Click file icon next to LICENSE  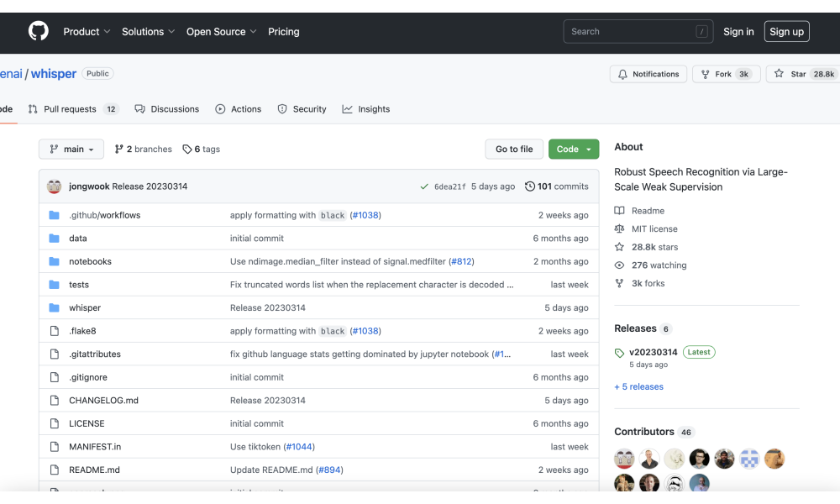click(54, 423)
